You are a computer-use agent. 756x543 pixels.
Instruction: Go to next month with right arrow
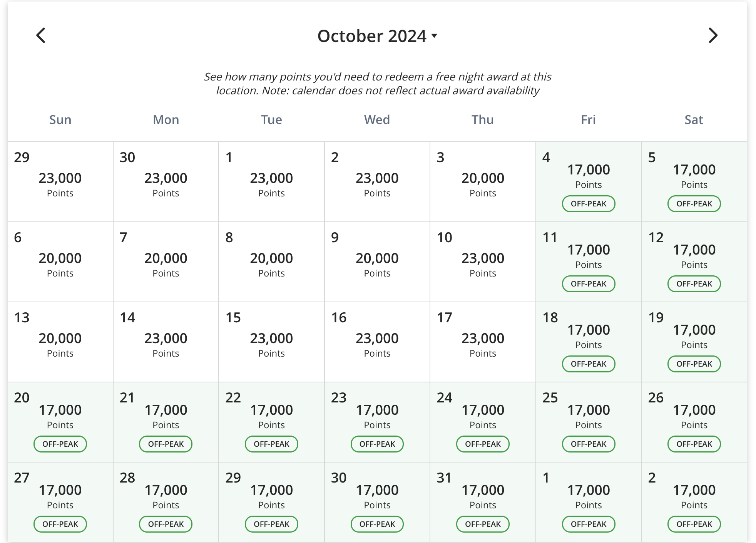point(713,35)
